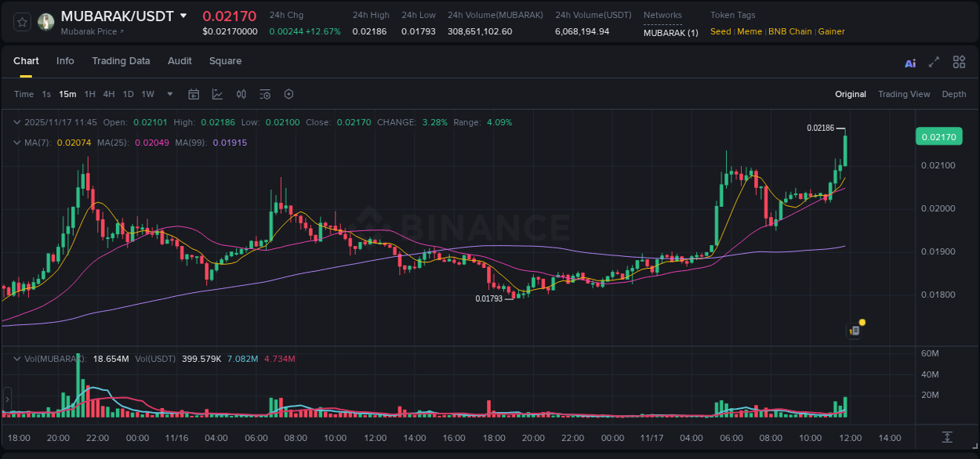Open the MUBARAK/USDT pair selector dropdown
This screenshot has width=980, height=459.
pos(183,15)
